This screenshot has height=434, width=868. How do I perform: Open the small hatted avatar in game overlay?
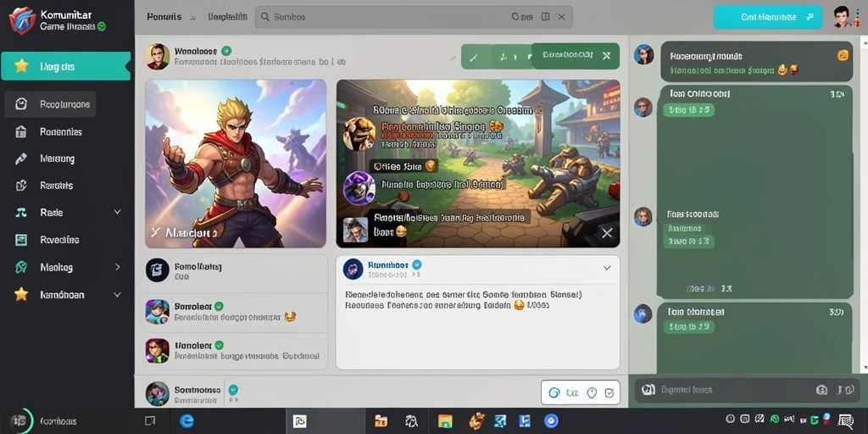[x=355, y=230]
